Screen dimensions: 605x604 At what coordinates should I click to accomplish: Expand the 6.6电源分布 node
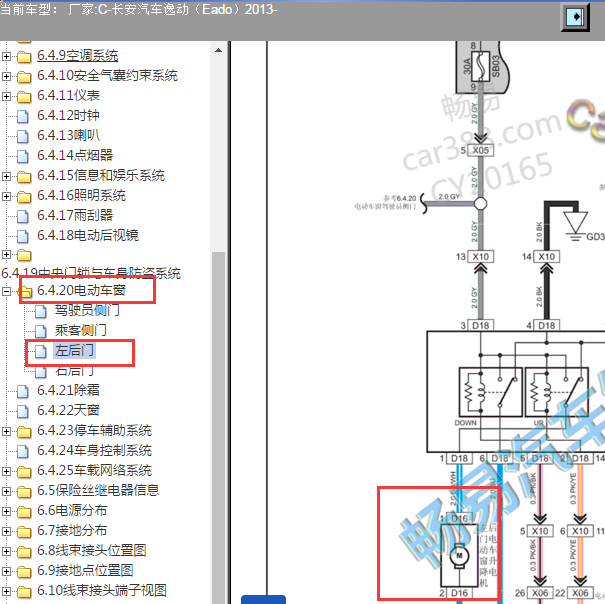click(6, 511)
